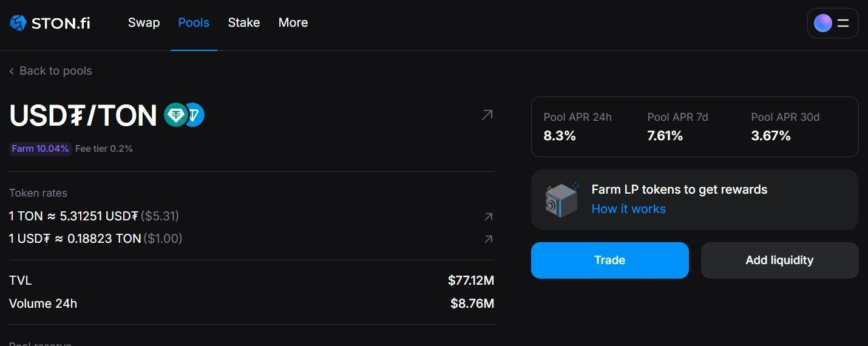The image size is (868, 346).
Task: Open USDT rate external arrow icon
Action: [x=488, y=239]
